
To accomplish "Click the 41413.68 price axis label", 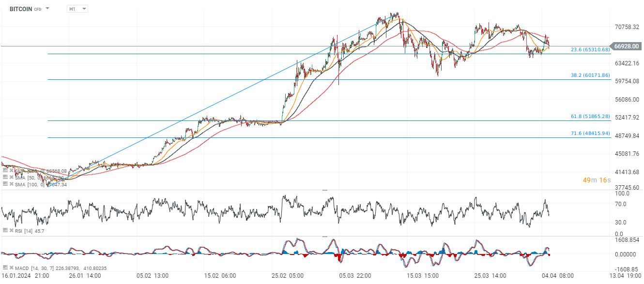I will coord(627,172).
